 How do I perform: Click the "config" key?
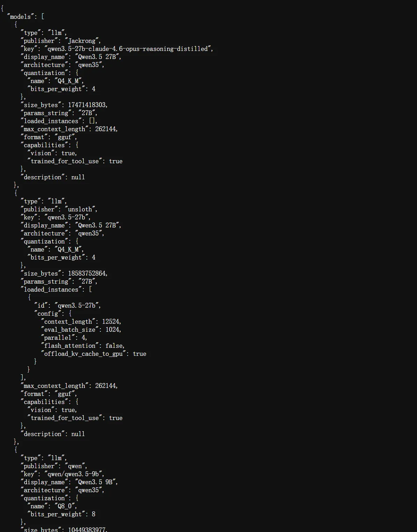[x=48, y=314]
